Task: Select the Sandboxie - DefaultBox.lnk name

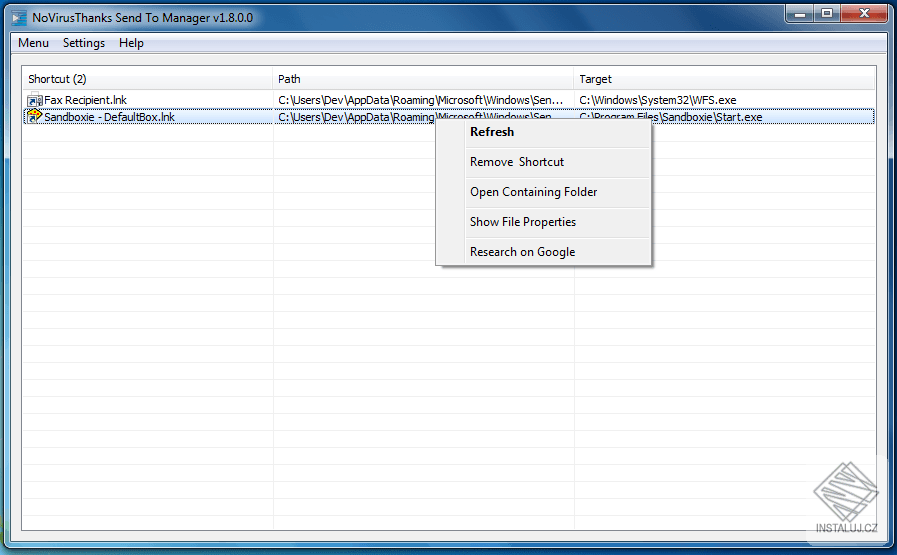Action: click(x=109, y=117)
